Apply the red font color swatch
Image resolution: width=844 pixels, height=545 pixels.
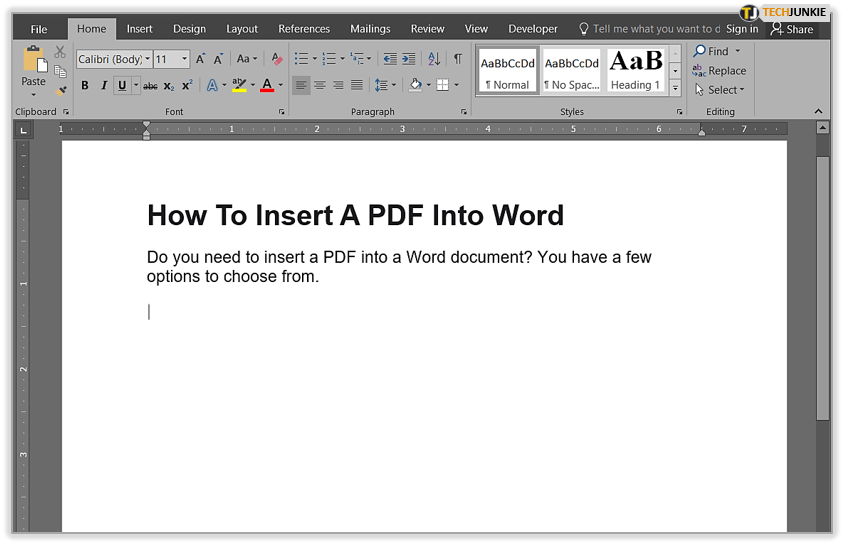tap(267, 86)
